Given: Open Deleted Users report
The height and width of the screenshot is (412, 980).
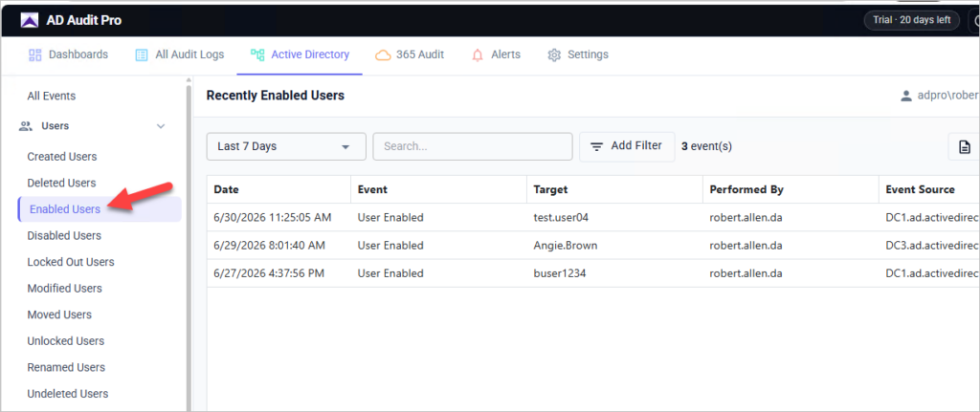Looking at the screenshot, I should 61,183.
